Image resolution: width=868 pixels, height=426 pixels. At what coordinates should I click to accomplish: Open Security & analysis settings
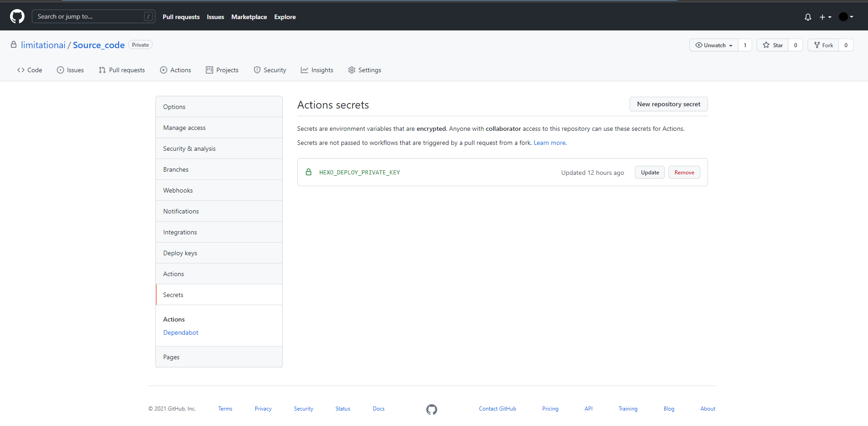[x=219, y=149]
